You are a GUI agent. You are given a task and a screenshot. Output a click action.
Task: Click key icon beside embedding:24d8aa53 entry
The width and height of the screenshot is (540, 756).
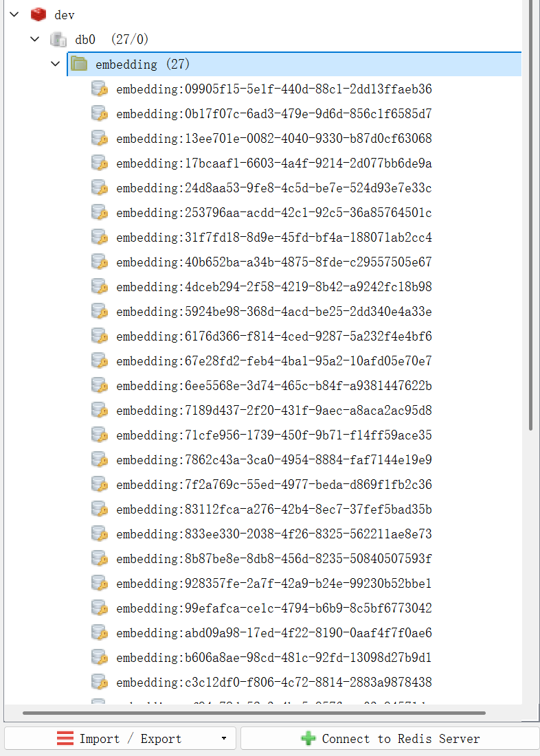[100, 187]
